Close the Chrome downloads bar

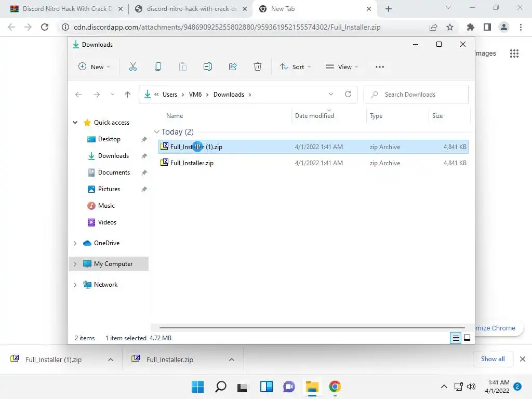click(x=523, y=359)
